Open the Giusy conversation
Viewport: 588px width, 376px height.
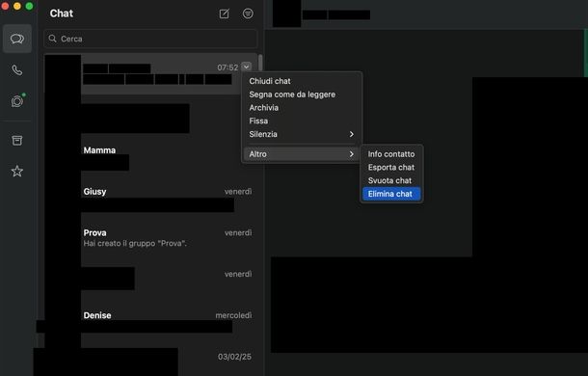tap(150, 199)
